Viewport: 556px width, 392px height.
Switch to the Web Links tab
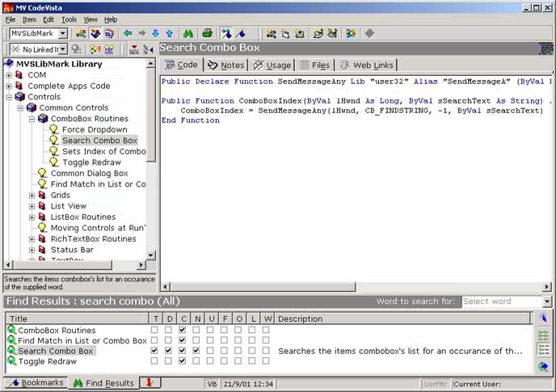click(367, 65)
